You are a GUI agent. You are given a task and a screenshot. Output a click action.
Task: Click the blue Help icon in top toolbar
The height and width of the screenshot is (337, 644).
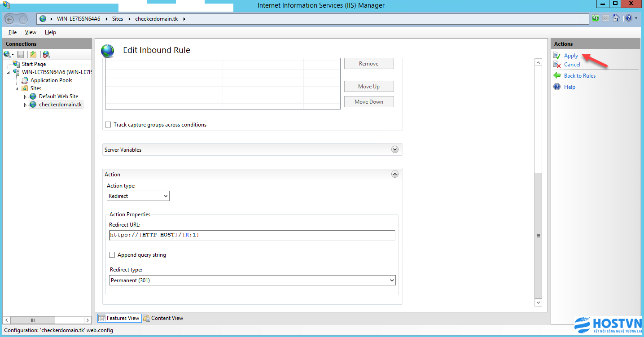(x=629, y=18)
